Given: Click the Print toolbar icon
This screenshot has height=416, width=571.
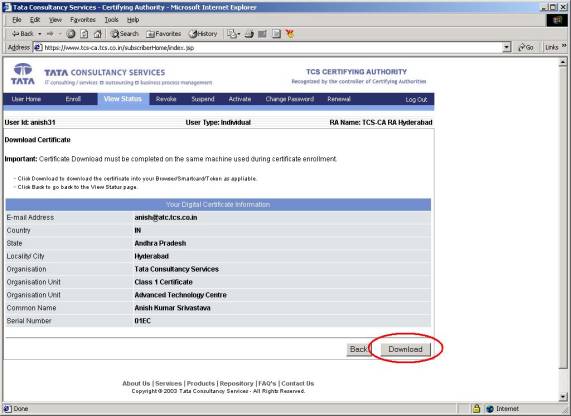Looking at the screenshot, I should click(x=249, y=34).
